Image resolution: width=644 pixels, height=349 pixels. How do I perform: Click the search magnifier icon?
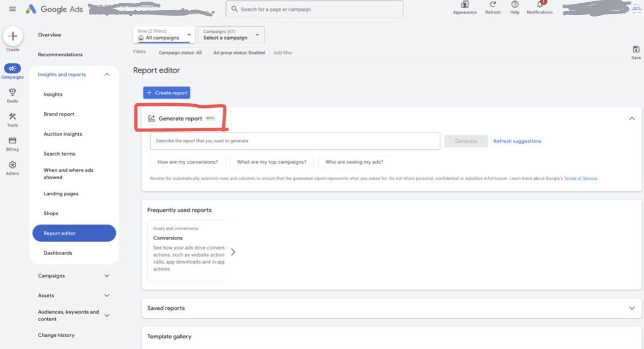coord(235,9)
